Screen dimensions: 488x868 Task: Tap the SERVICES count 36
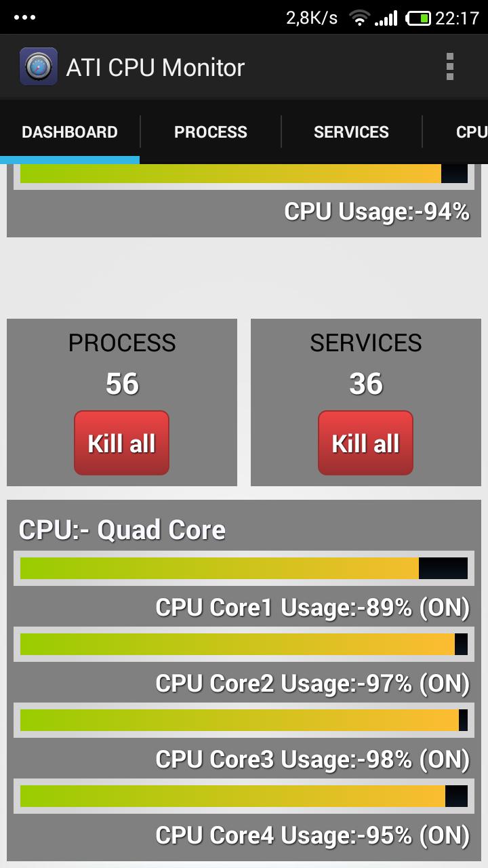[366, 384]
